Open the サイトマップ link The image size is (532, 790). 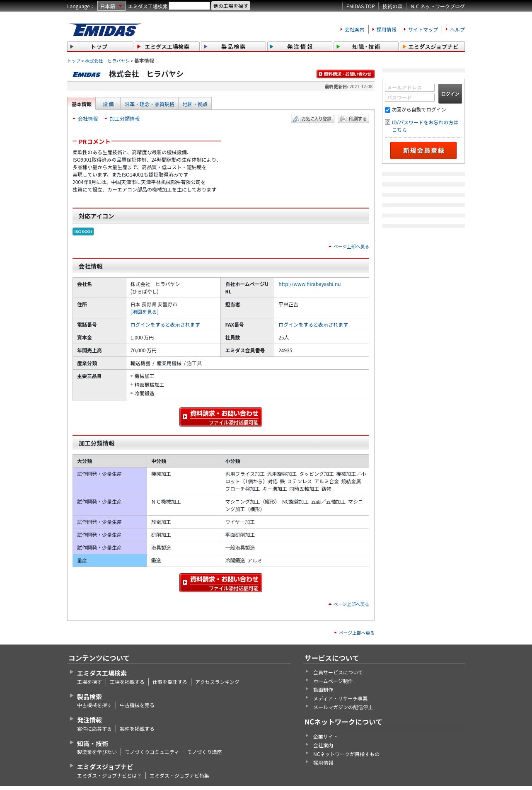(423, 30)
